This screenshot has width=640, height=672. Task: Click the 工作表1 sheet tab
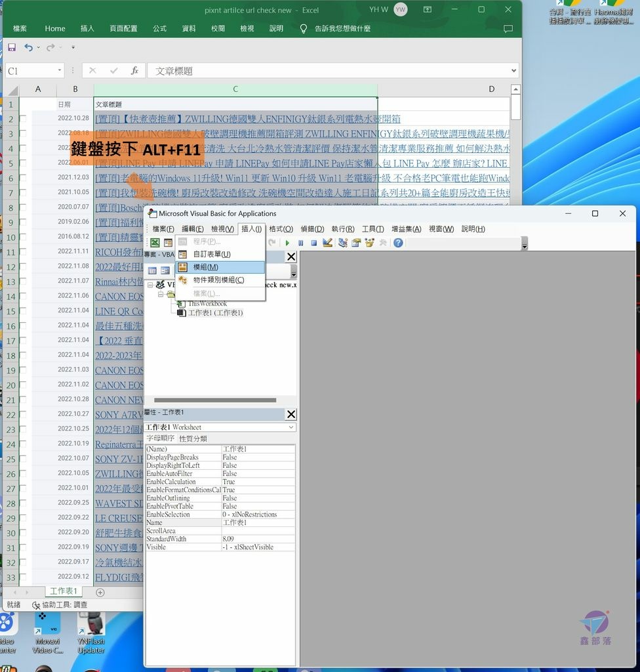64,591
